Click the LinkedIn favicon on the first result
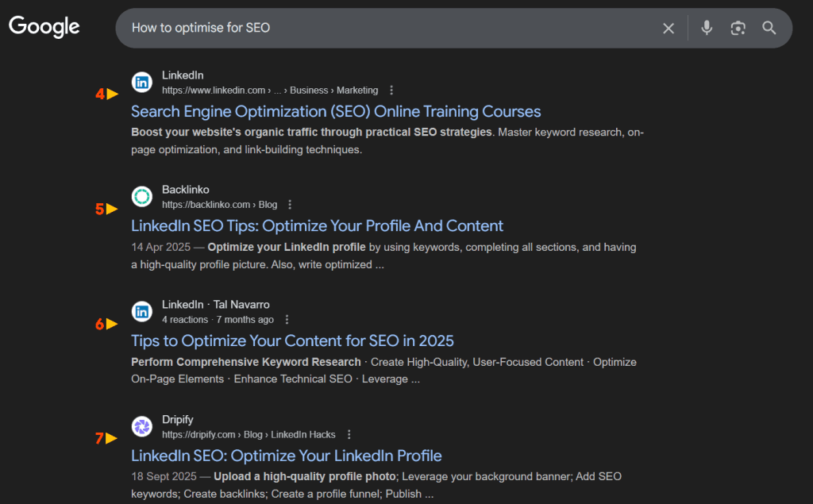813x504 pixels. (141, 82)
